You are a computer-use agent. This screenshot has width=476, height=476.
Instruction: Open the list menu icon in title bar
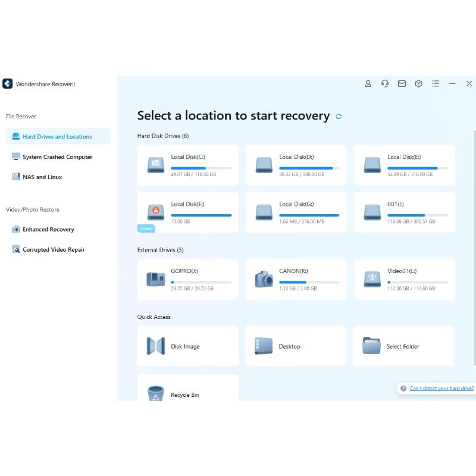click(x=436, y=84)
